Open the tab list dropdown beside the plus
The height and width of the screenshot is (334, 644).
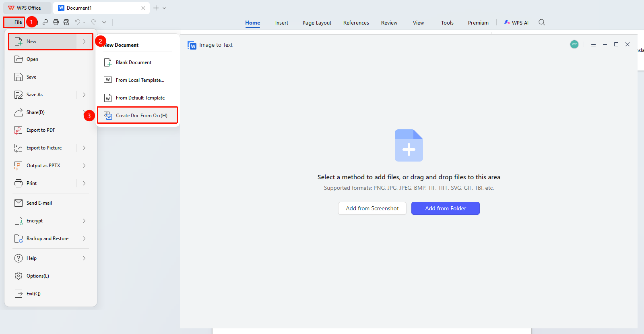(x=164, y=8)
